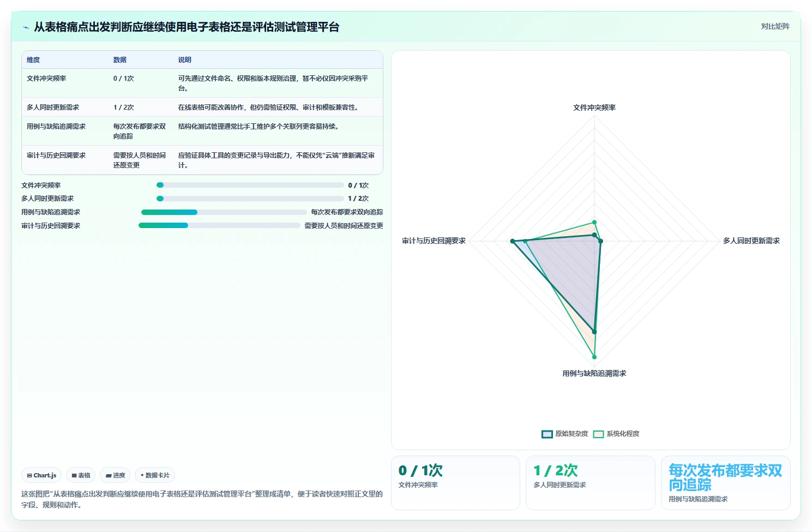Toggle the 原始复杂度 legend item
Viewport: 812px width, 532px height.
564,434
